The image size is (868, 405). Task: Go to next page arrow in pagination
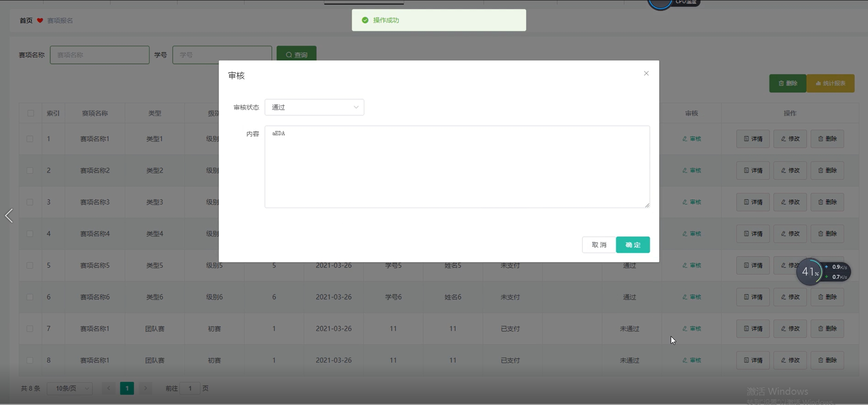(145, 389)
